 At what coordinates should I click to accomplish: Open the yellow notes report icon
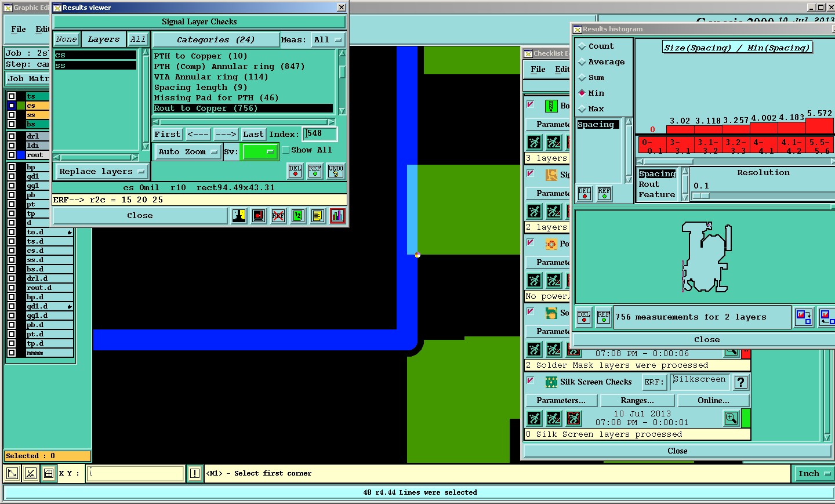tap(317, 216)
